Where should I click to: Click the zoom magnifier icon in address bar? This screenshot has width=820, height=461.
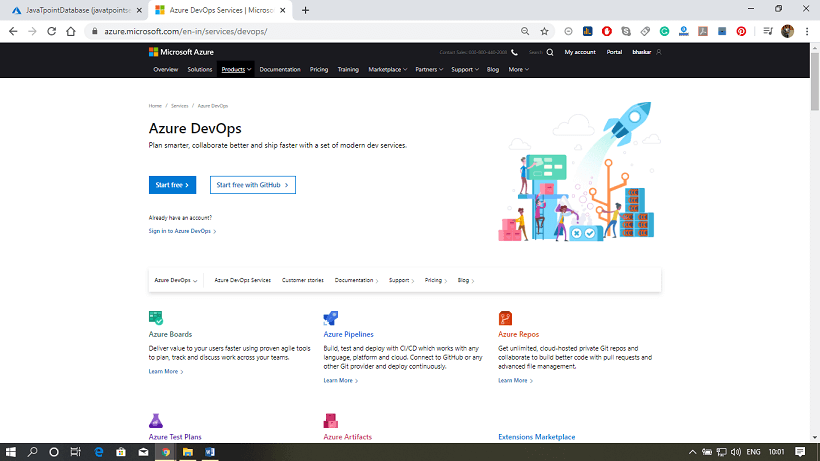tap(525, 31)
